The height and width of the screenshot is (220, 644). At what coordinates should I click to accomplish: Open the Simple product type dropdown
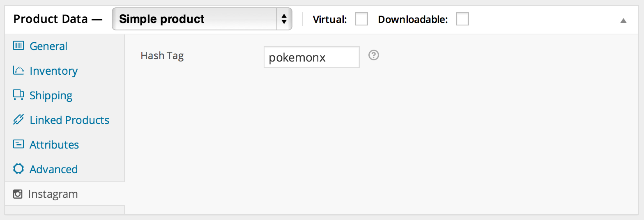202,19
